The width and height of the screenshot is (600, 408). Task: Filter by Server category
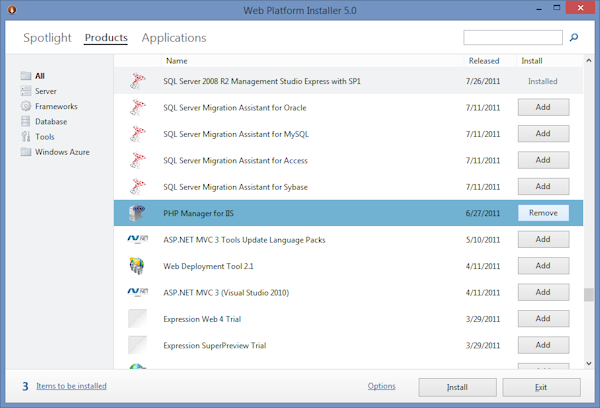(x=46, y=91)
